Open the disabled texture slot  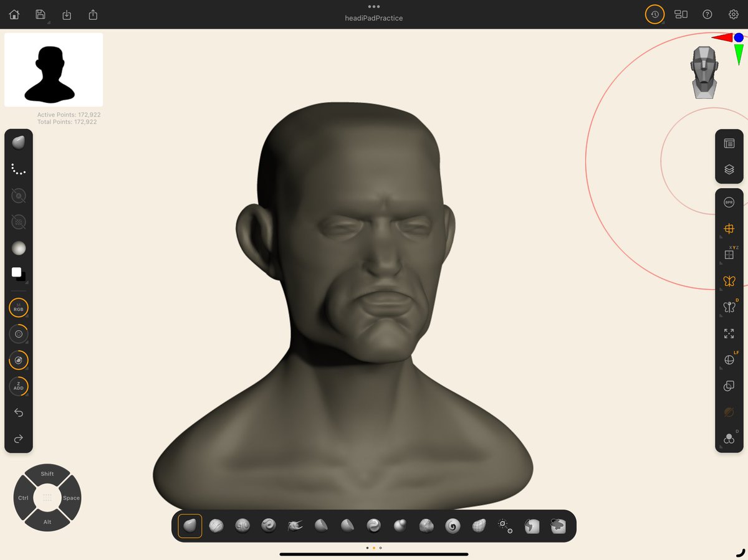(x=19, y=222)
